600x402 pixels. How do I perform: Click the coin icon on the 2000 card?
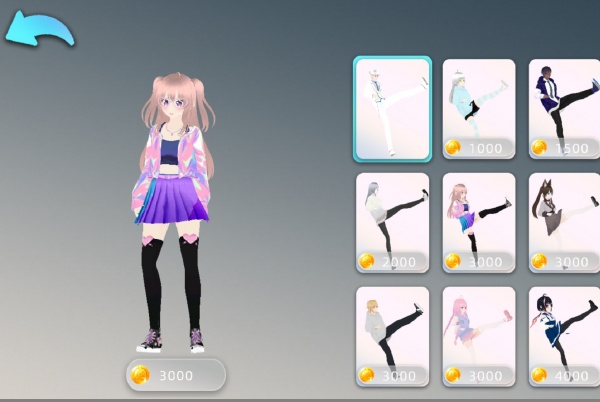point(367,261)
